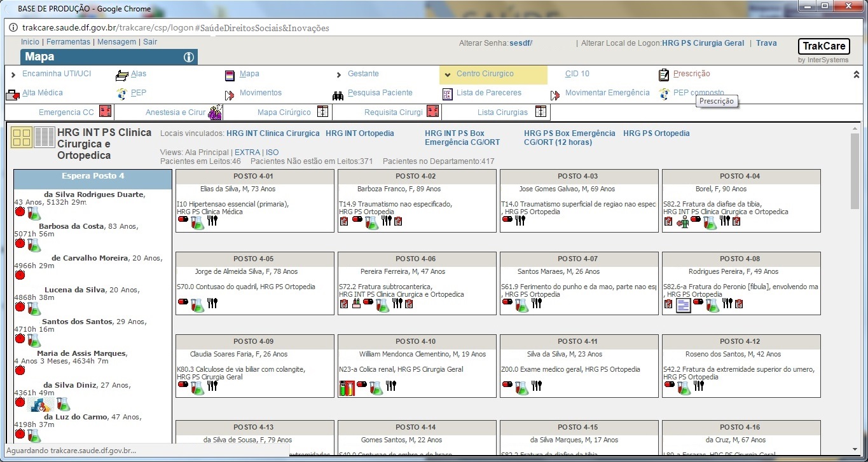Click the Alta Médica icon

[12, 95]
